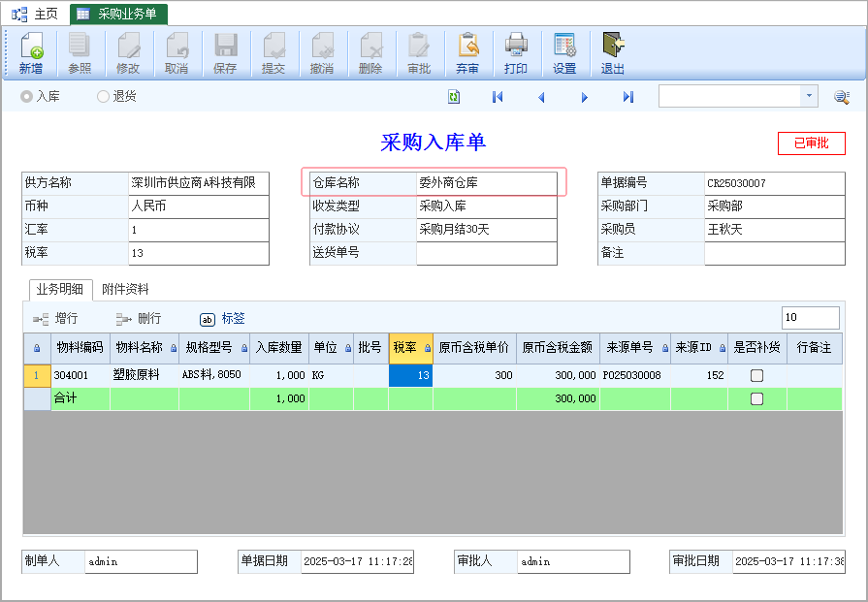868x602 pixels.
Task: Click the 币种 field 人民币
Action: click(199, 206)
